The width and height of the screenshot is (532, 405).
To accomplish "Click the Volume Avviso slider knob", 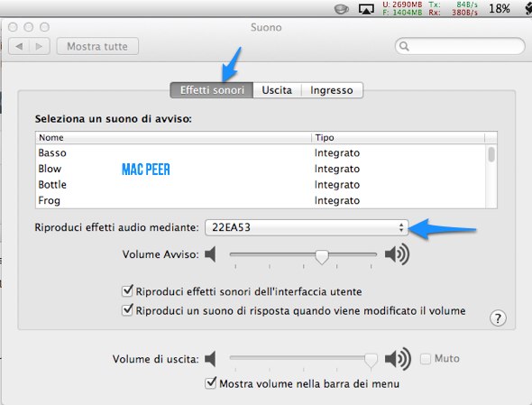I will pos(321,257).
